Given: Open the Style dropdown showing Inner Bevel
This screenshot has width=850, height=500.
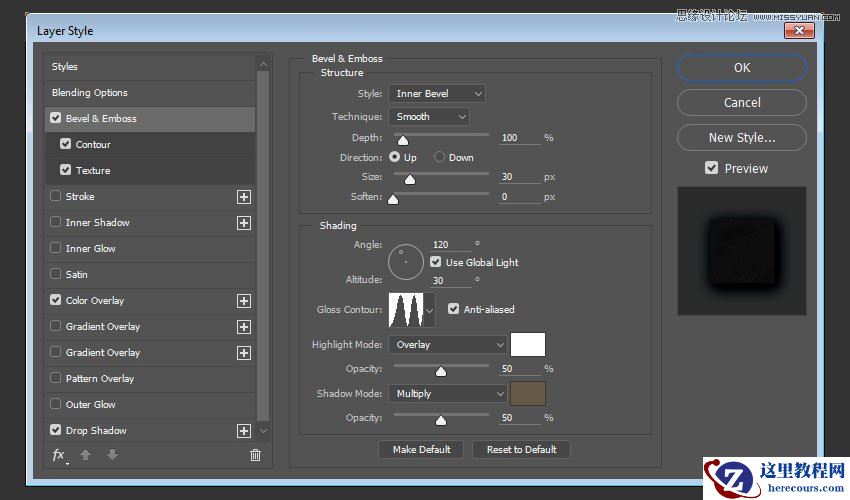Looking at the screenshot, I should [x=436, y=93].
